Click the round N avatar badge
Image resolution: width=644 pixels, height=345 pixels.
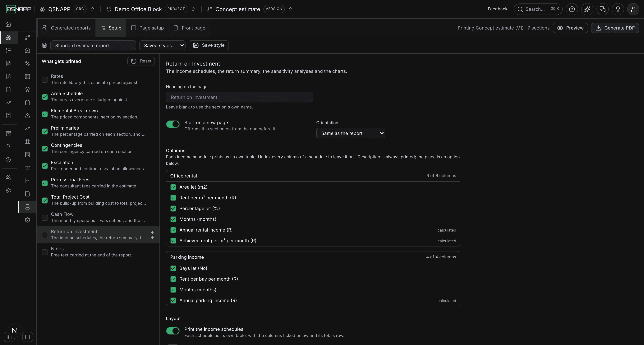click(14, 330)
